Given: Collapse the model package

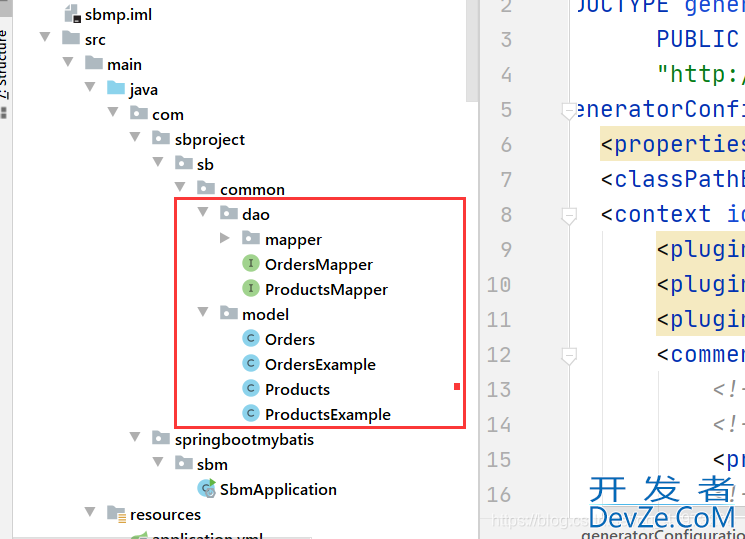Looking at the screenshot, I should 203,312.
